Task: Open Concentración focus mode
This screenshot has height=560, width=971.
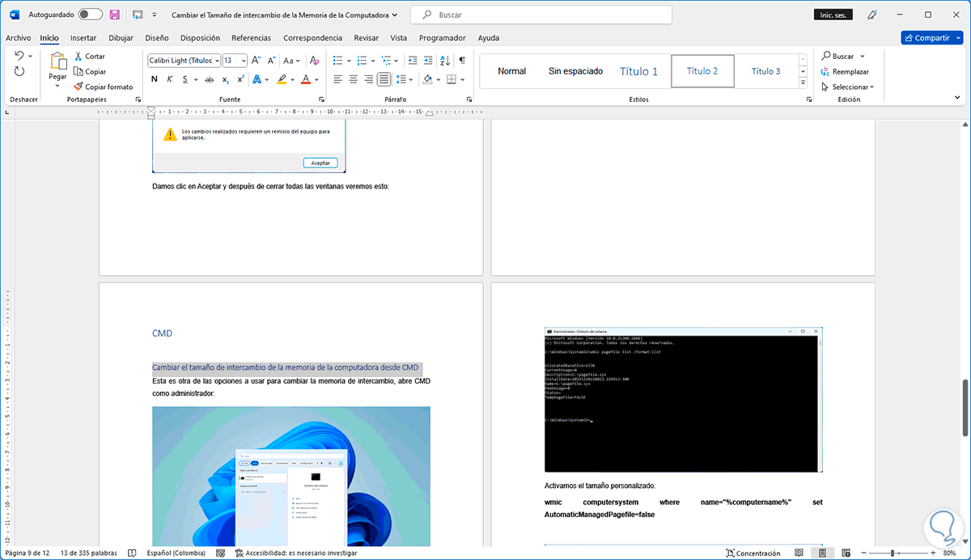Action: click(x=753, y=554)
